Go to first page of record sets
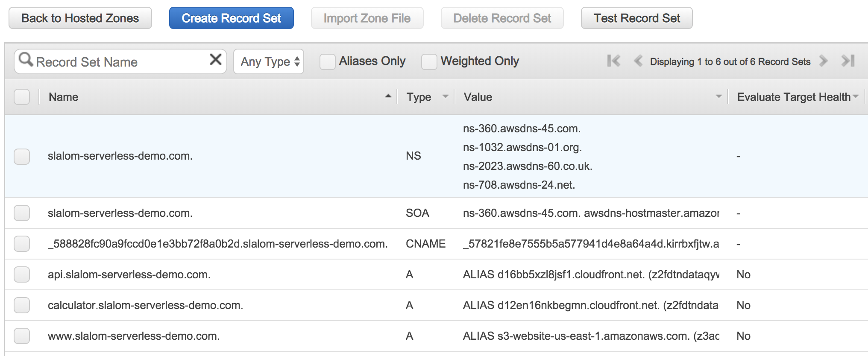The image size is (868, 356). click(613, 61)
